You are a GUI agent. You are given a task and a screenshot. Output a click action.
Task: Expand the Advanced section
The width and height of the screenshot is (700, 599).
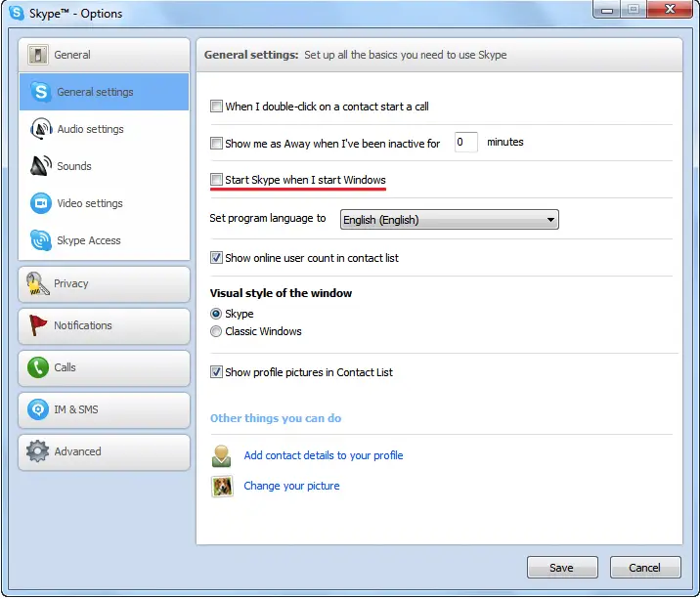(x=104, y=451)
